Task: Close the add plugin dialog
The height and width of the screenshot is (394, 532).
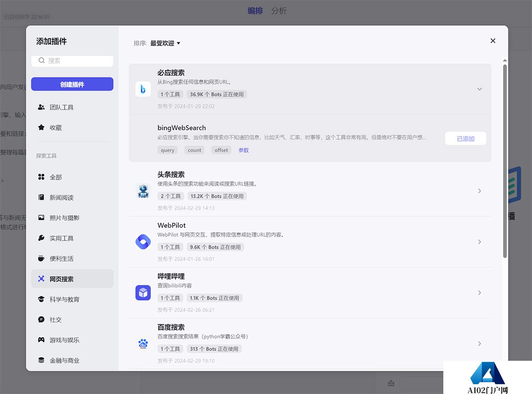Action: (x=493, y=41)
